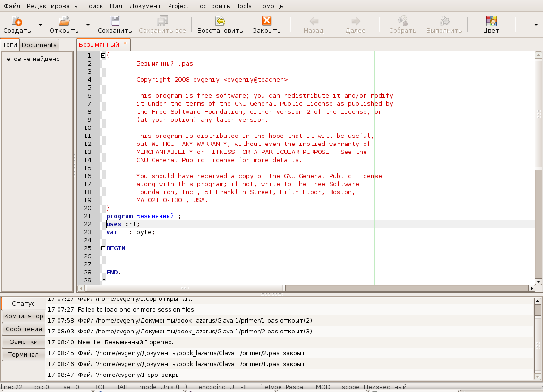Image resolution: width=543 pixels, height=392 pixels.
Task: Select the Статус panel tab
Action: (23, 303)
